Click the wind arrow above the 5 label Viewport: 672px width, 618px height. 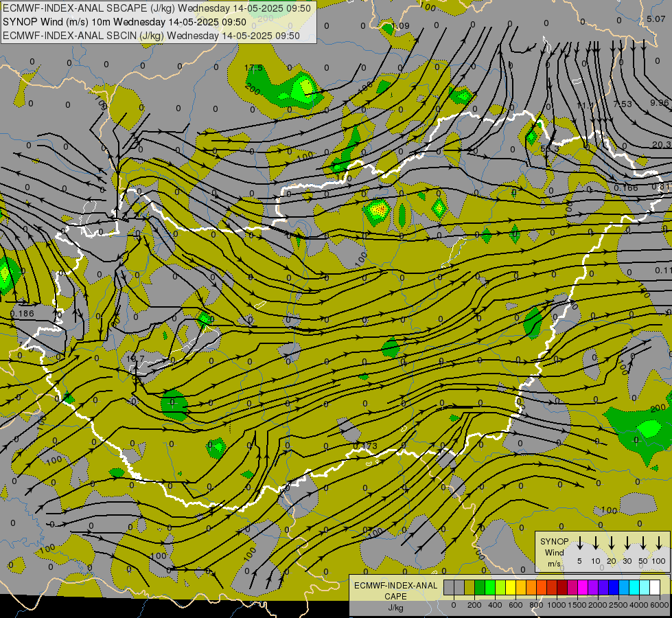tap(579, 543)
